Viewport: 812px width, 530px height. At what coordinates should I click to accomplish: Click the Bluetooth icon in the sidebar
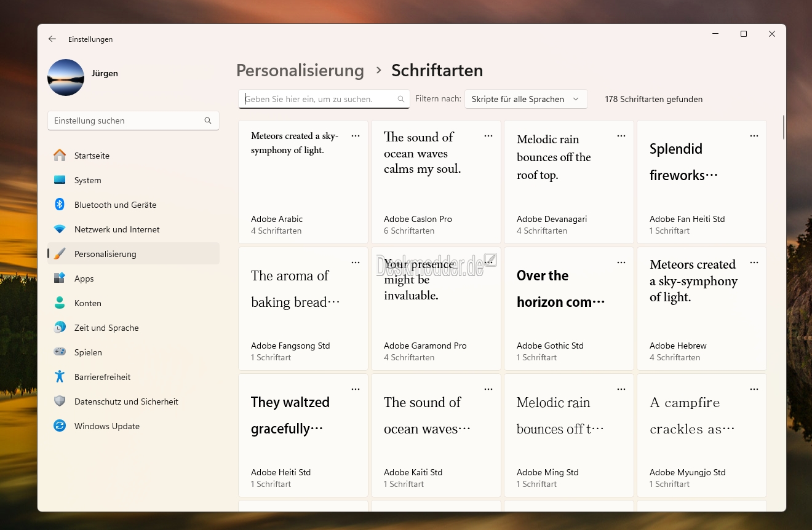(60, 205)
